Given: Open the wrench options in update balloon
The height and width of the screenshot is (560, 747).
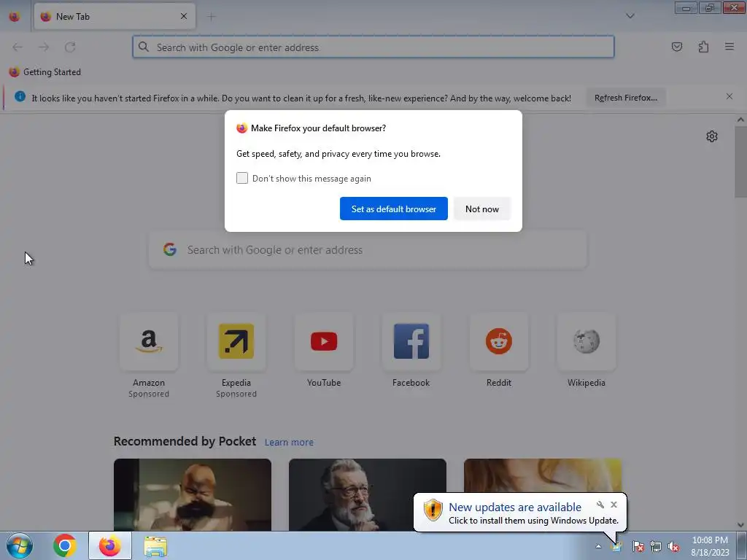Looking at the screenshot, I should click(x=600, y=505).
